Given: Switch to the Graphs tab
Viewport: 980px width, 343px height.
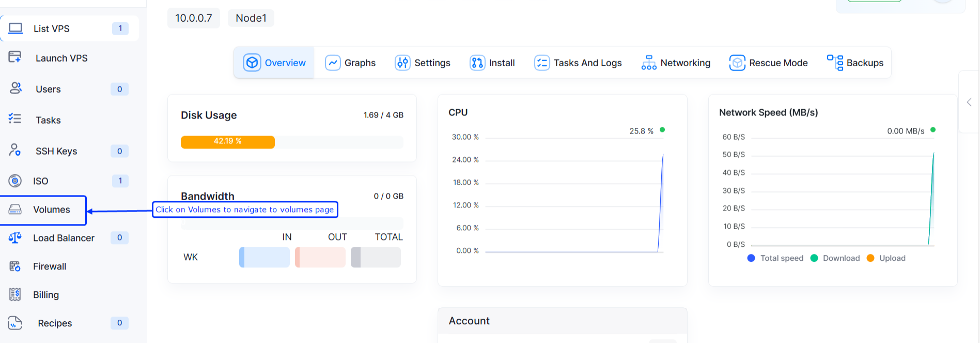Looking at the screenshot, I should 350,63.
